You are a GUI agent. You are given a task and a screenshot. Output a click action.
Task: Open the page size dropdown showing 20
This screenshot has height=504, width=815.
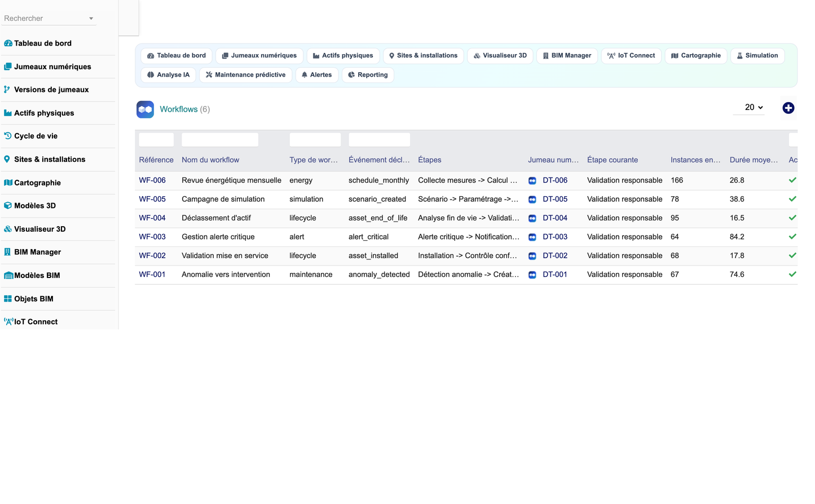click(748, 107)
